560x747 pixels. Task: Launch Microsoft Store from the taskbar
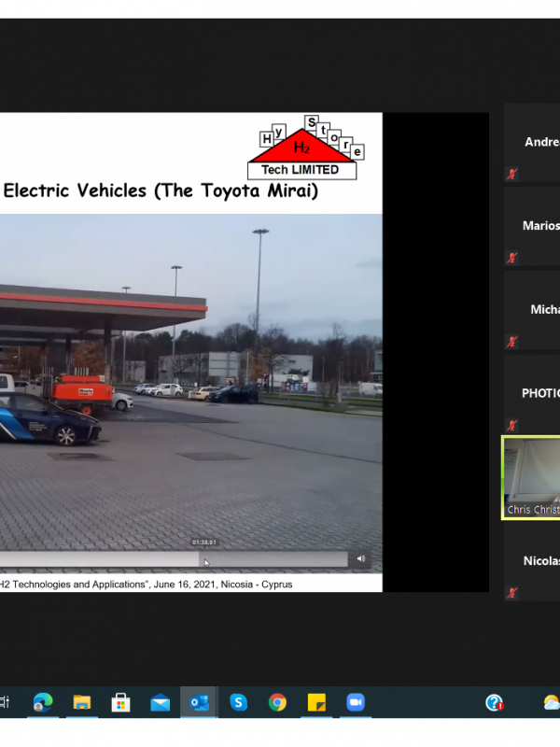coord(121,703)
